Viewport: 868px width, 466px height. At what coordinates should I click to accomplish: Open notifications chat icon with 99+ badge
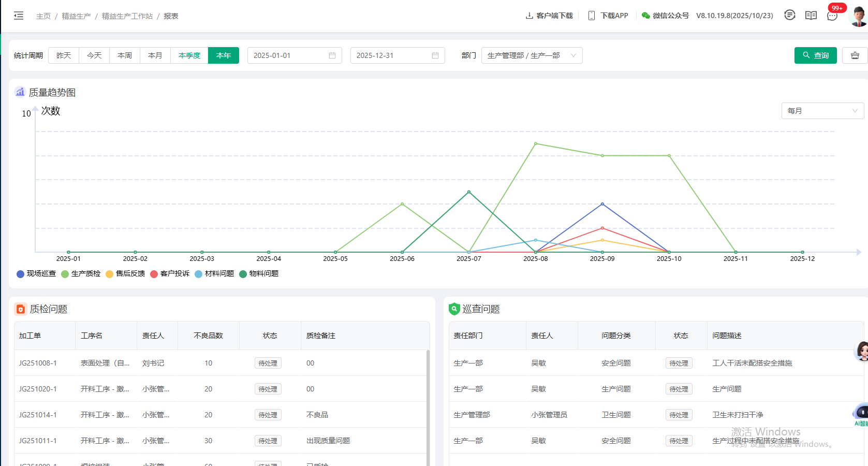coord(832,16)
